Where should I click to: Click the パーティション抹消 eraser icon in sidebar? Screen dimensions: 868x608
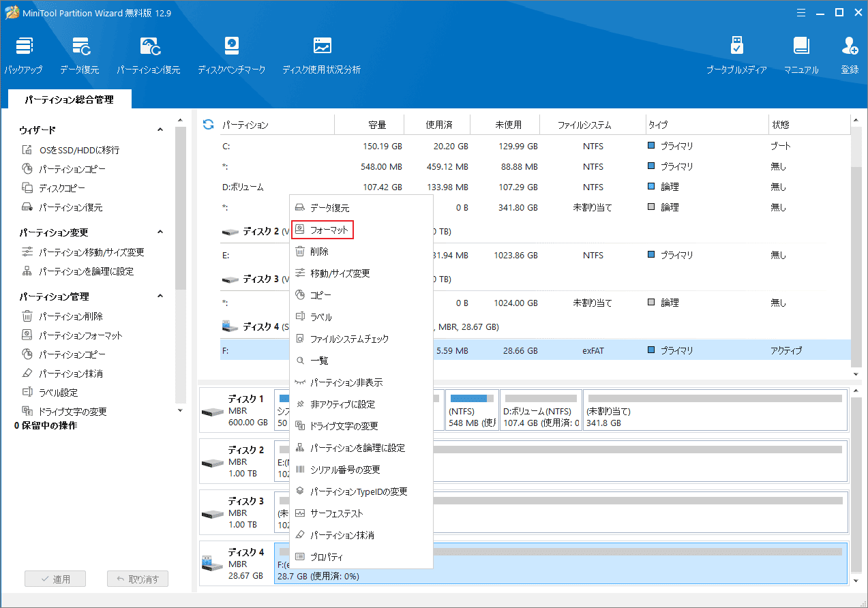pyautogui.click(x=27, y=374)
